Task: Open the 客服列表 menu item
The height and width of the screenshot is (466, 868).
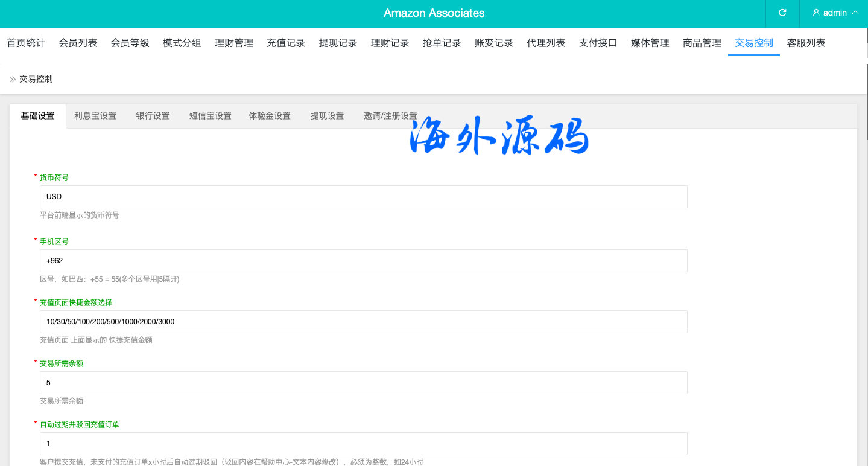Action: (x=806, y=43)
